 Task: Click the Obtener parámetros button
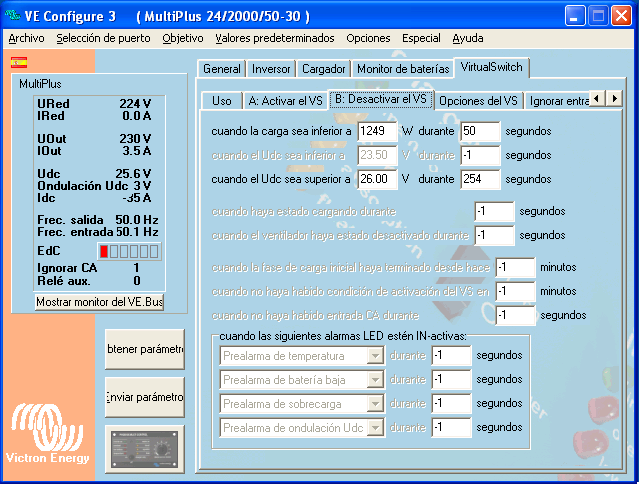pyautogui.click(x=145, y=349)
